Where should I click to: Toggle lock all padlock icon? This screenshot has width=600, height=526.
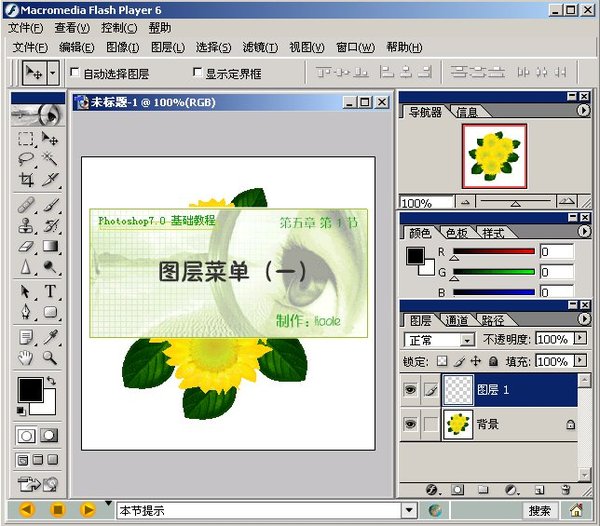tap(493, 361)
